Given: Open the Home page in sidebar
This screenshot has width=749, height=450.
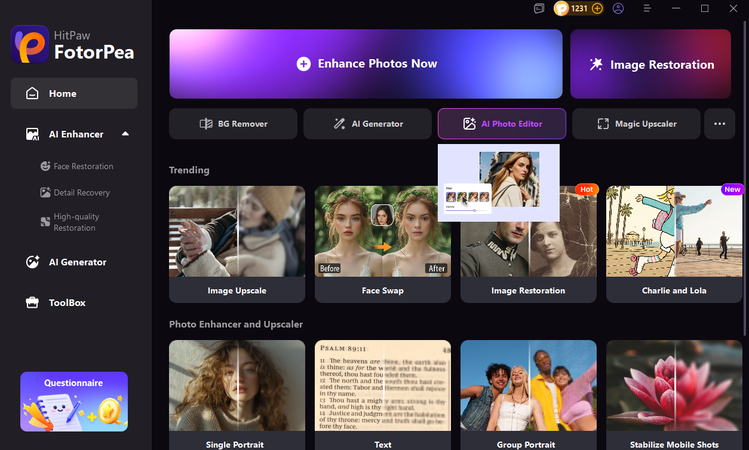Looking at the screenshot, I should [x=74, y=94].
